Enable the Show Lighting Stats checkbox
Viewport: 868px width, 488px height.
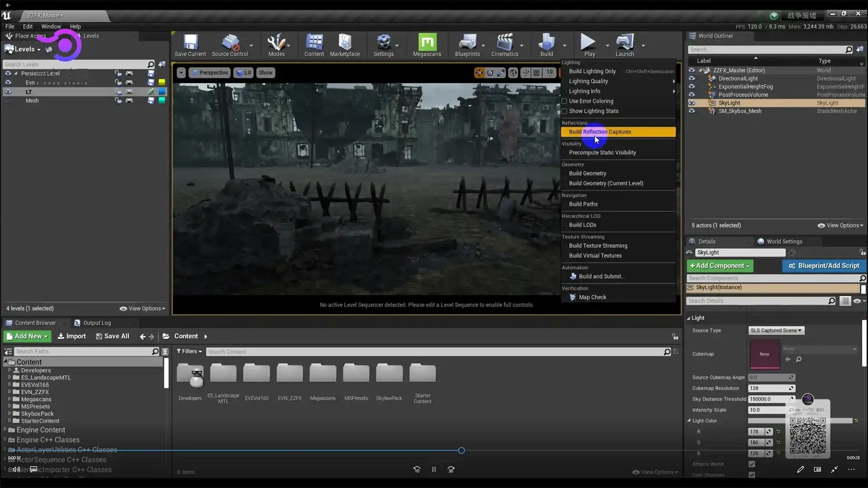(x=564, y=111)
